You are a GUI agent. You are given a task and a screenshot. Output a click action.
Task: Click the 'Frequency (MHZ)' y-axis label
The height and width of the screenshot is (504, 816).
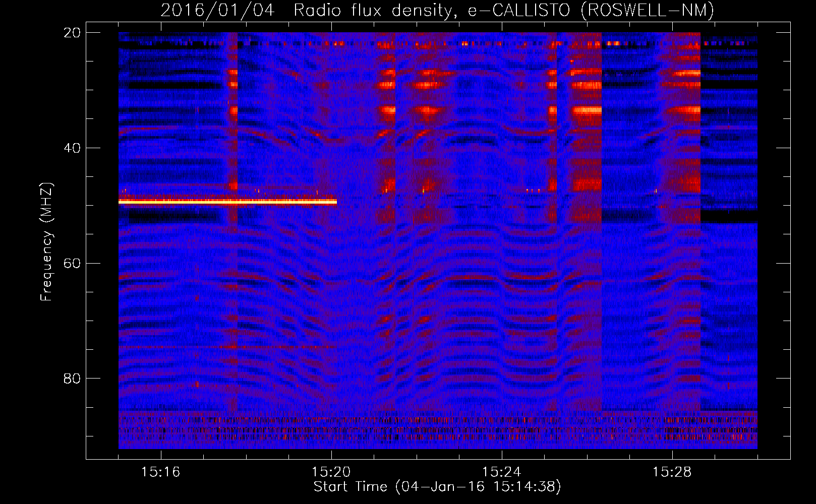pyautogui.click(x=46, y=242)
